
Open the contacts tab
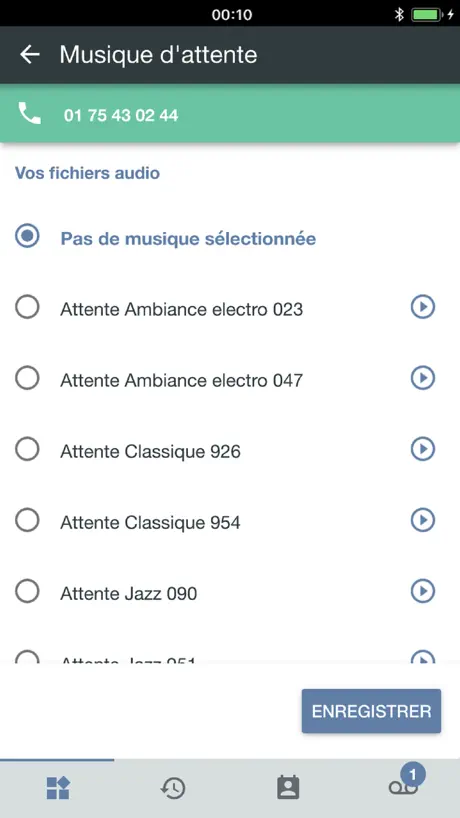(288, 788)
